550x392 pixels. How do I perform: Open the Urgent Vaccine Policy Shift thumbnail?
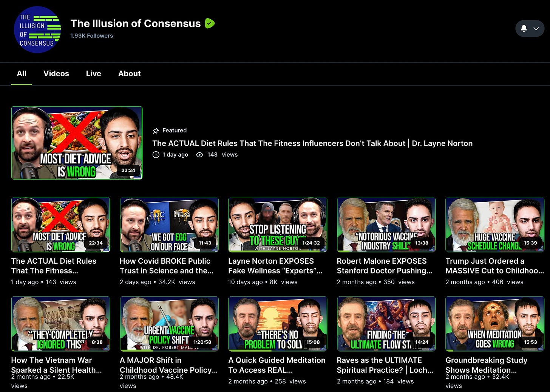pos(169,324)
